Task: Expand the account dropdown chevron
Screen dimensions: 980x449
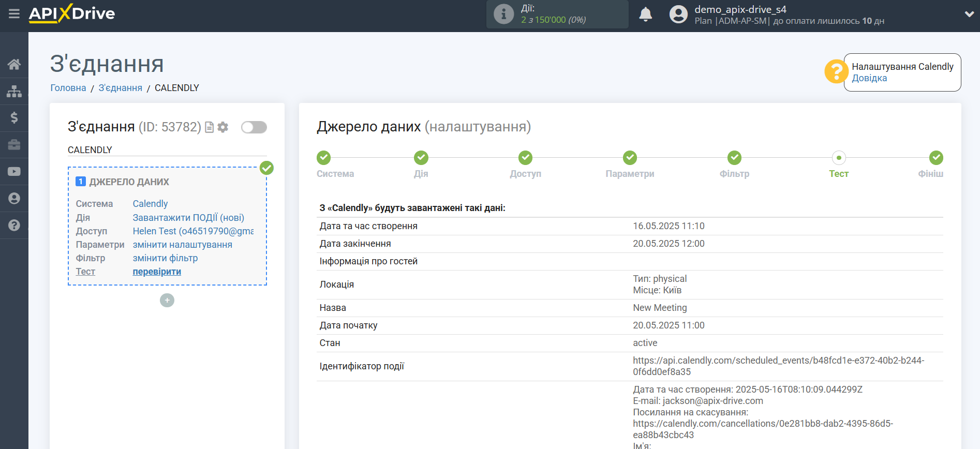Action: (969, 14)
